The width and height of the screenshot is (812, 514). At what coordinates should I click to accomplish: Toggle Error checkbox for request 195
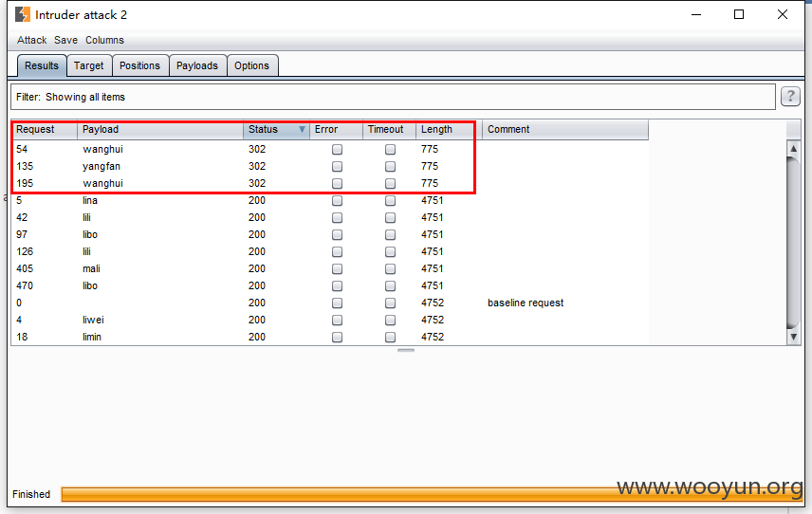click(337, 184)
